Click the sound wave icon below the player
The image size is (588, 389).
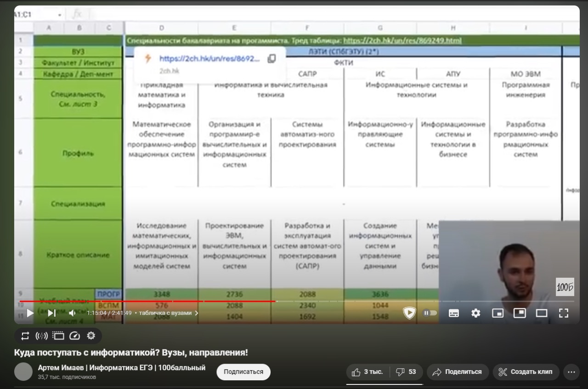click(41, 336)
